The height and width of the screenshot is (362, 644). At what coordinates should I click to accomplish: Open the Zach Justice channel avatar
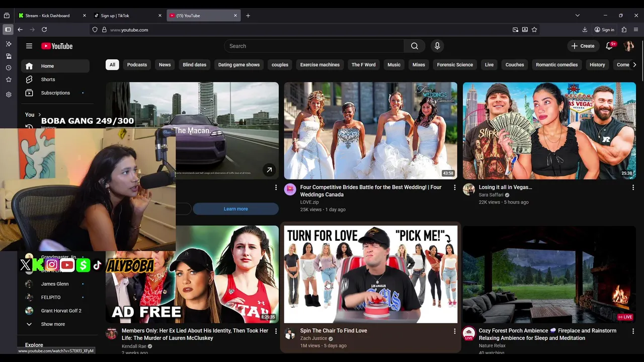(290, 333)
